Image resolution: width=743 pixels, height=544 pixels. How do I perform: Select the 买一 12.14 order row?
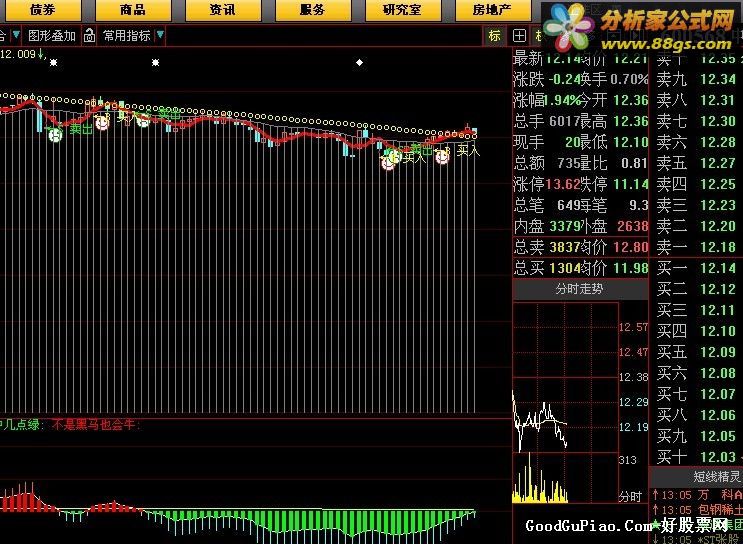click(697, 268)
